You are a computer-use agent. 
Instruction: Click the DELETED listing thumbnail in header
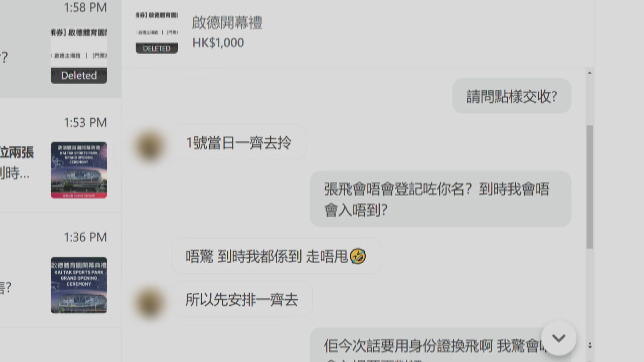[x=157, y=32]
